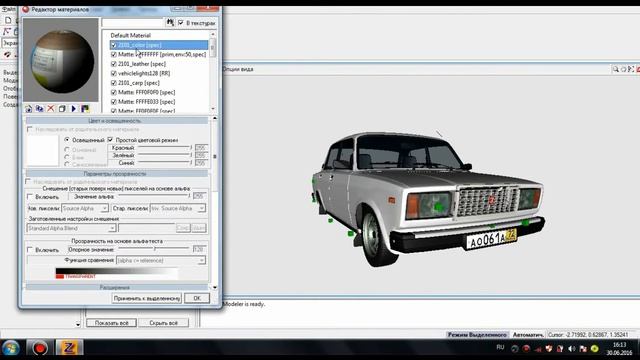Click the clock showing 16:13 in taskbar
The width and height of the screenshot is (640, 360).
click(619, 345)
